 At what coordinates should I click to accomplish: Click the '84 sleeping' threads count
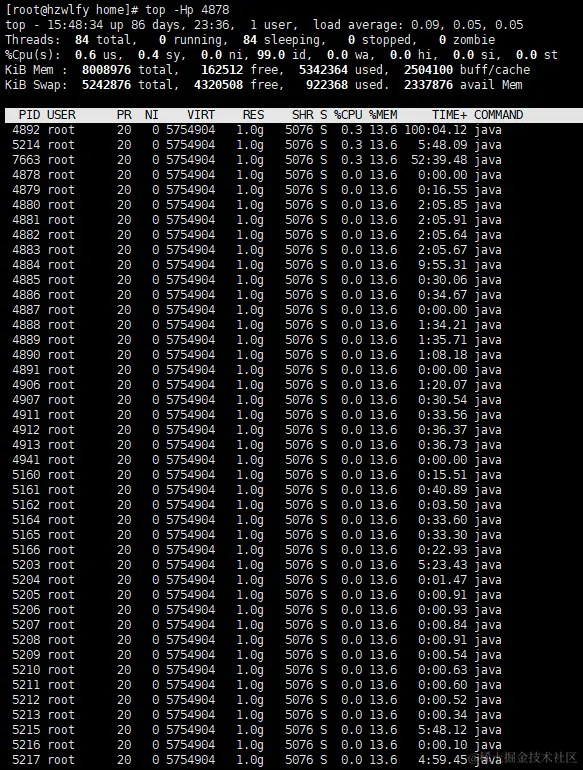coord(281,40)
